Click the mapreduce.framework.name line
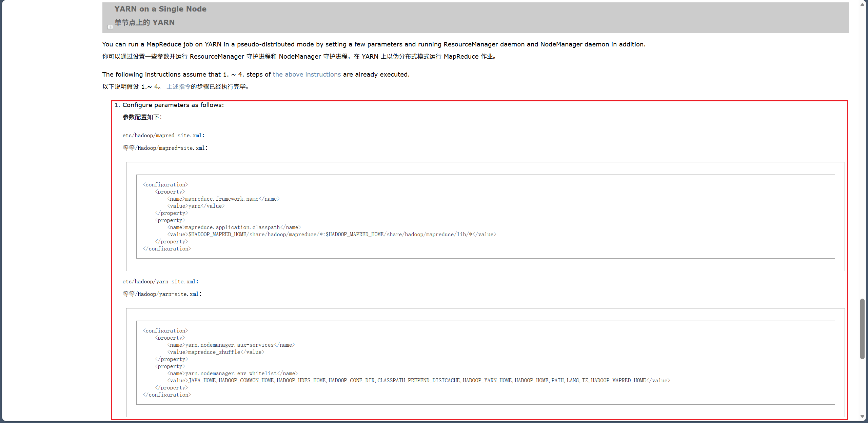 pyautogui.click(x=223, y=199)
